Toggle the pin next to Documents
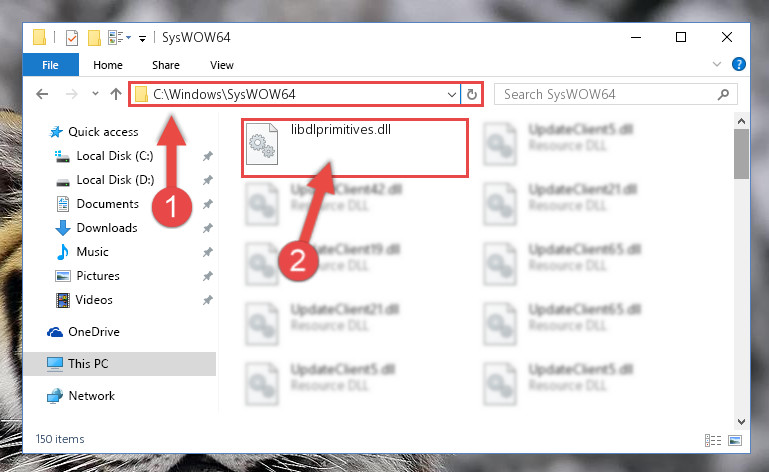The height and width of the screenshot is (472, 769). (x=207, y=204)
